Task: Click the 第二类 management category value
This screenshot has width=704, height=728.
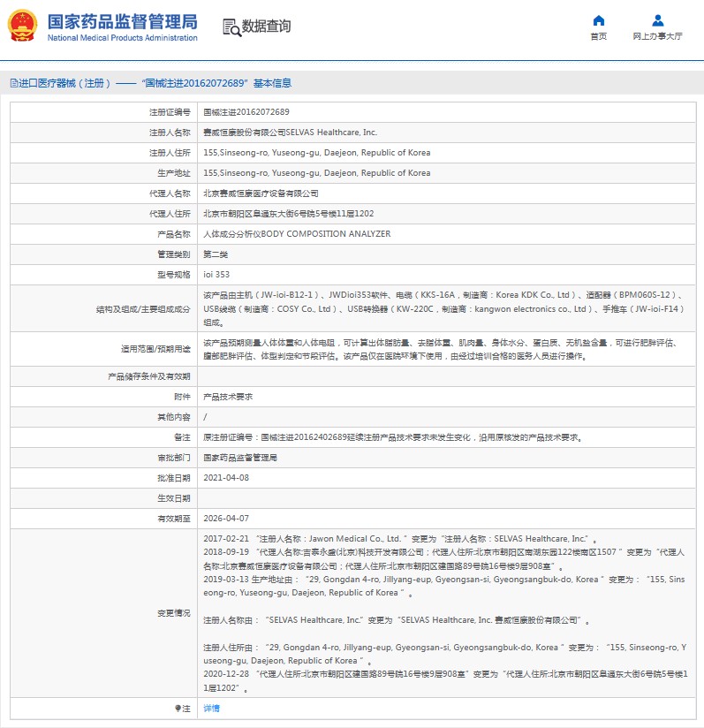Action: tap(216, 254)
